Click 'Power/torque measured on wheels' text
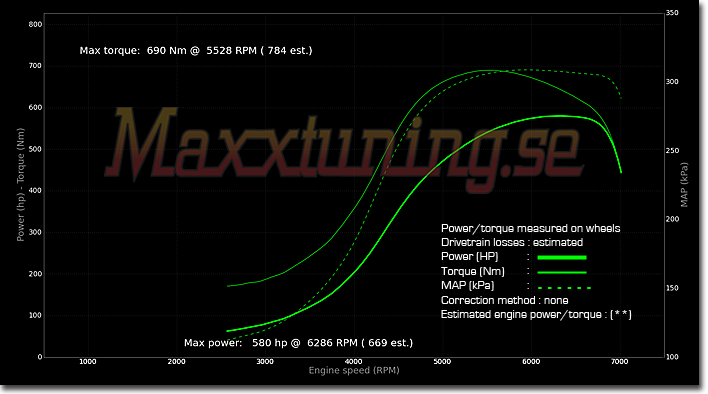 (x=530, y=228)
